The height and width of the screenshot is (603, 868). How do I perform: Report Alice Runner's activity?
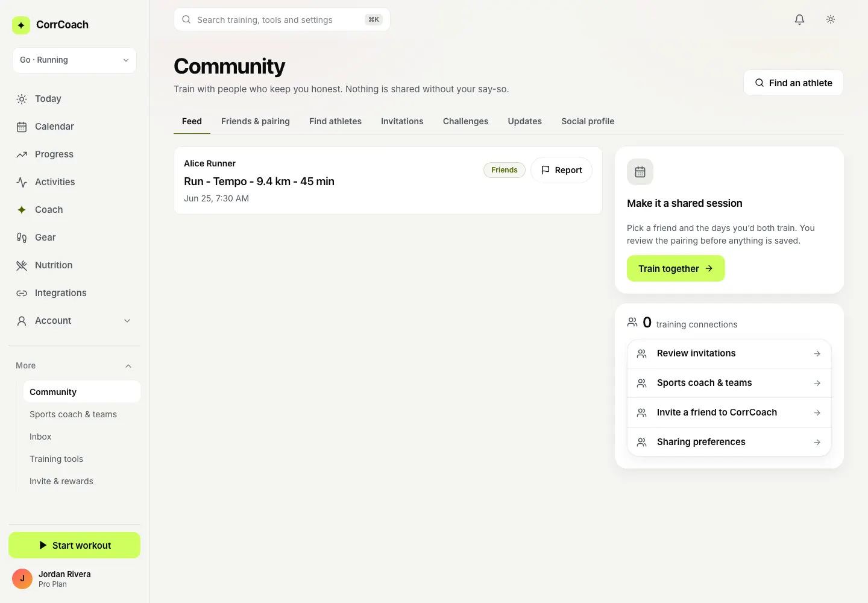[x=561, y=170]
